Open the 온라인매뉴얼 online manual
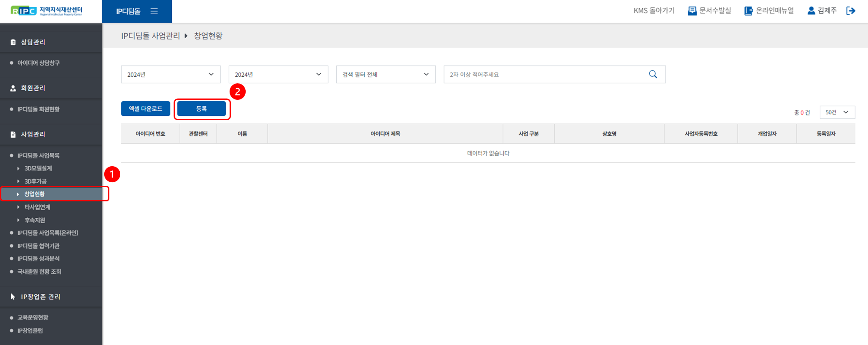This screenshot has height=345, width=868. click(x=769, y=11)
